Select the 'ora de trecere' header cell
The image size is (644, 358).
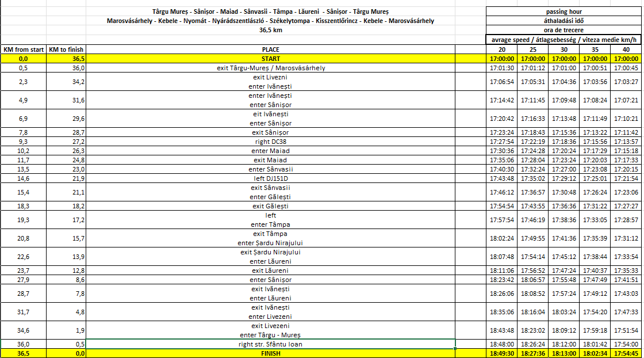coord(563,31)
